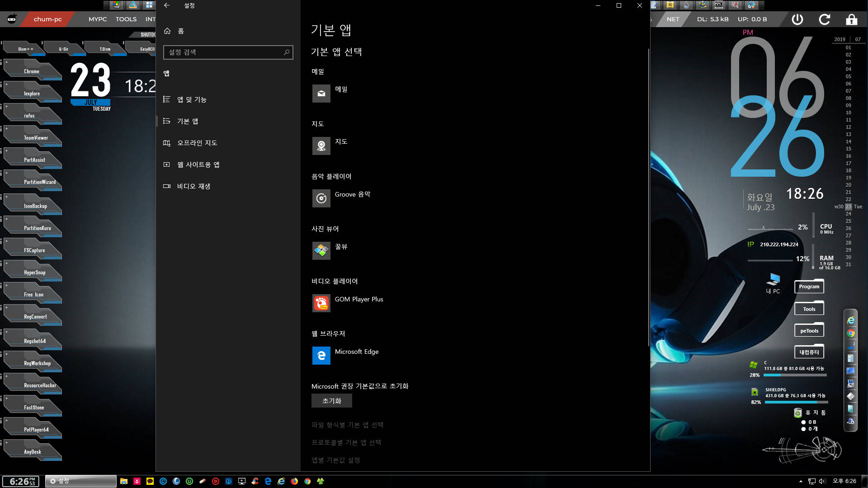Choose the default 지도 app

click(330, 146)
